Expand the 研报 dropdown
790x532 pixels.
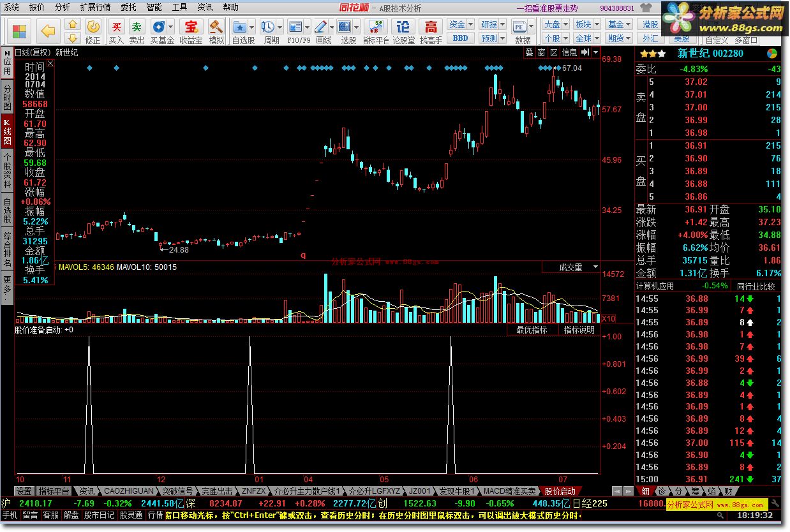pyautogui.click(x=503, y=24)
